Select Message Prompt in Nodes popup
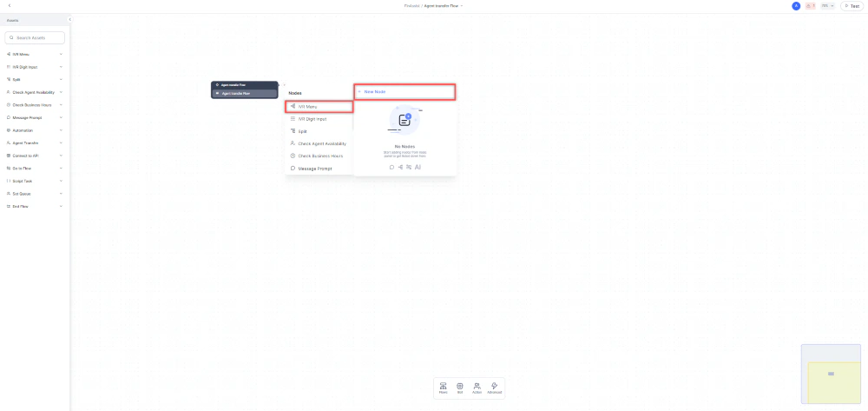This screenshot has width=868, height=411. point(319,169)
